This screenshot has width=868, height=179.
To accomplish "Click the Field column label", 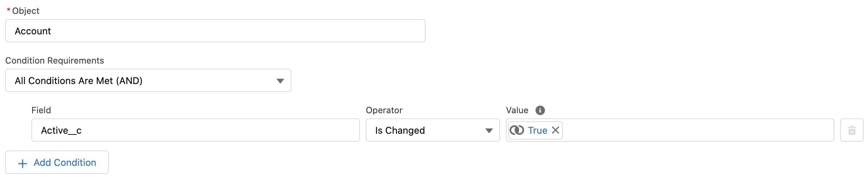I will point(41,110).
